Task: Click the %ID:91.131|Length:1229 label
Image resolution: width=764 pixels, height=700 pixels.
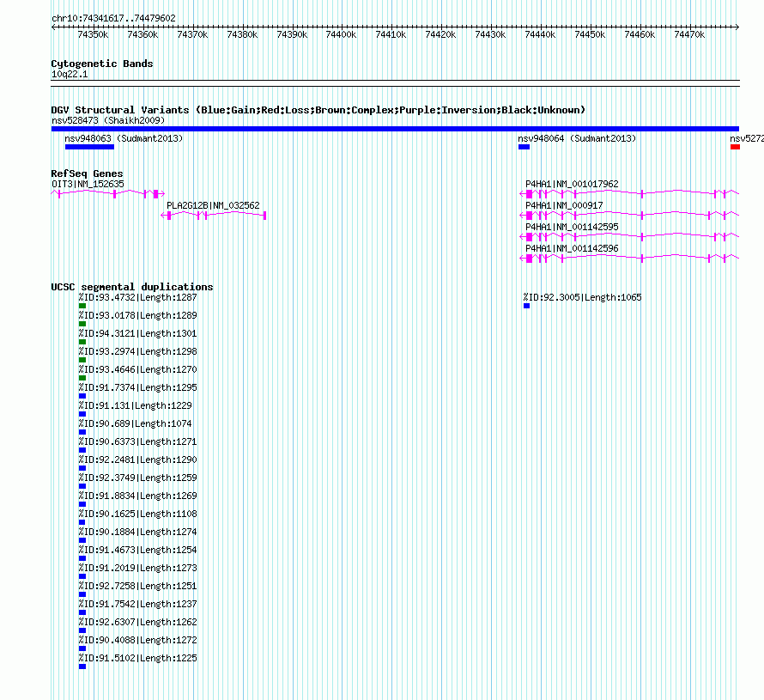Action: (136, 405)
